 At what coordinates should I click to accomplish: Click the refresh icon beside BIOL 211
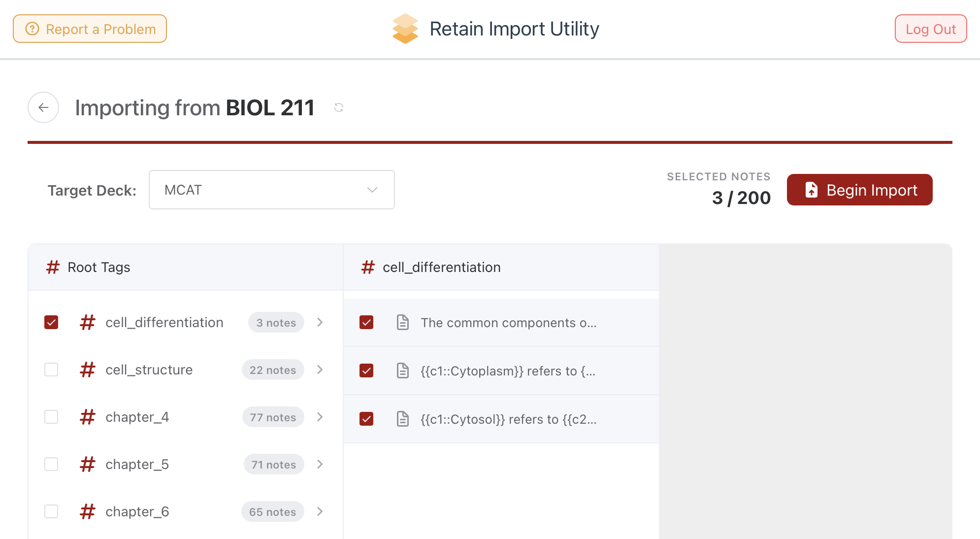coord(339,107)
